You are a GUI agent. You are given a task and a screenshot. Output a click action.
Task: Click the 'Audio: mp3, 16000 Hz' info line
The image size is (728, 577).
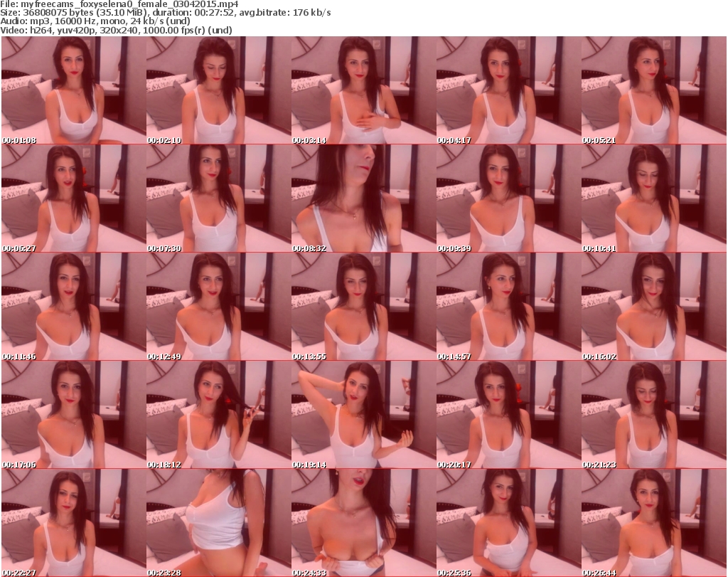pos(95,22)
